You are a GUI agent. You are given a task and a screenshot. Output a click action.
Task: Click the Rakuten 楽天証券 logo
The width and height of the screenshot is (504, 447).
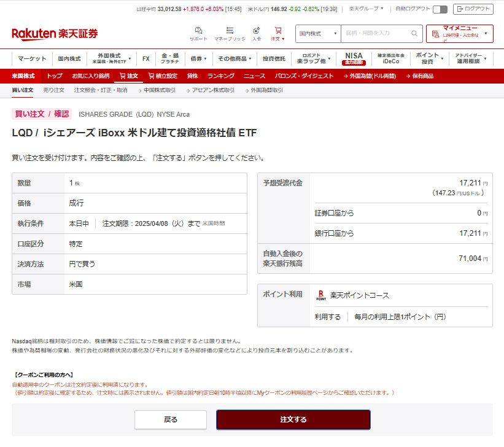(x=55, y=34)
